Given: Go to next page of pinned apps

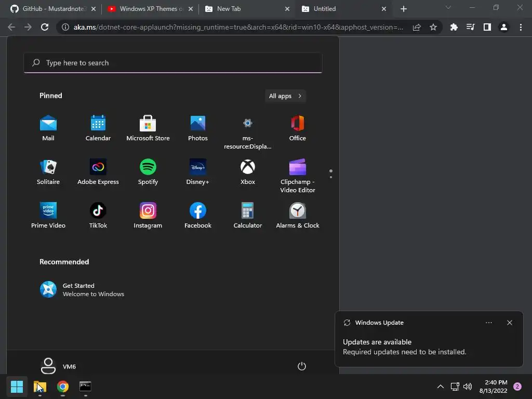Looking at the screenshot, I should click(x=331, y=177).
